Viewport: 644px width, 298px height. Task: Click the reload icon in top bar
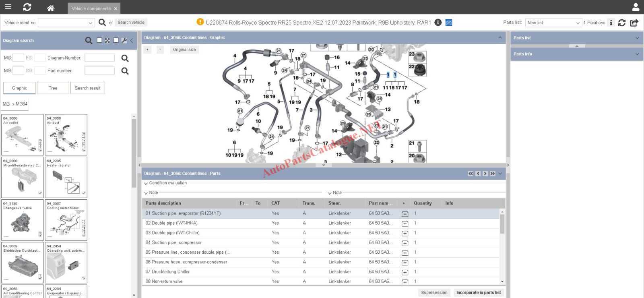[27, 7]
